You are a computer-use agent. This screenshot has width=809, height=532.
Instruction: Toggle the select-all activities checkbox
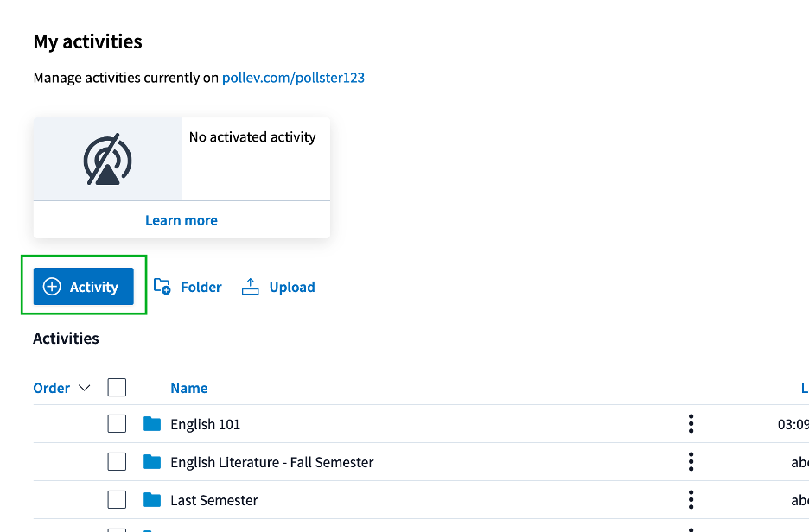(x=117, y=388)
